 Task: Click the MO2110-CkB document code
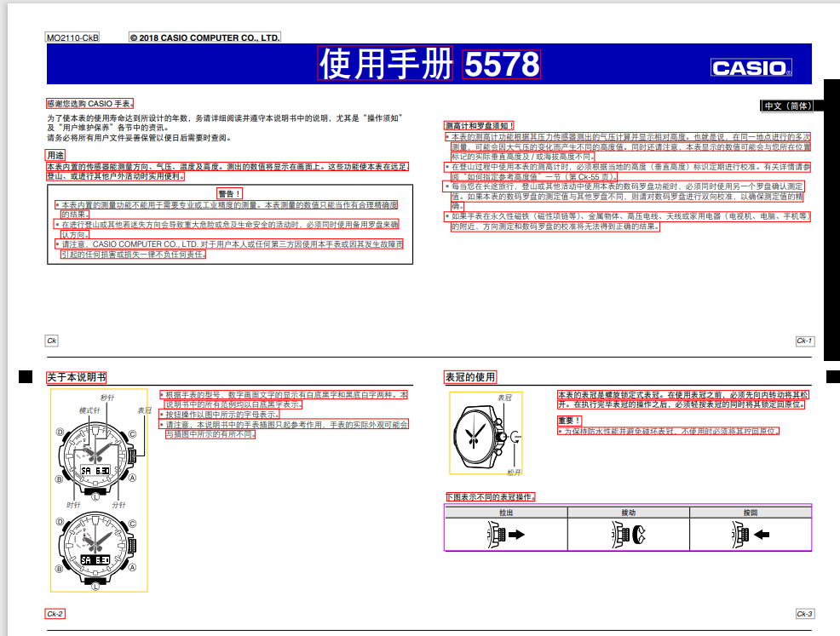(x=72, y=37)
